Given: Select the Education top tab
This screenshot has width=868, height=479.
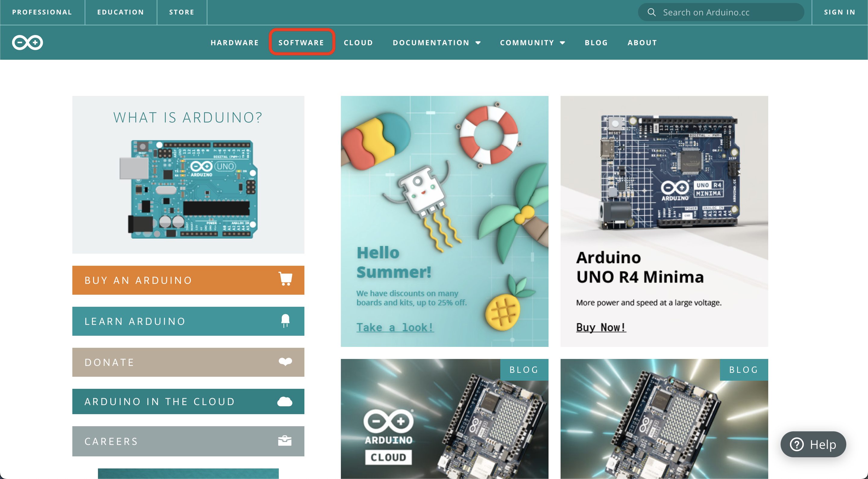Looking at the screenshot, I should 121,12.
